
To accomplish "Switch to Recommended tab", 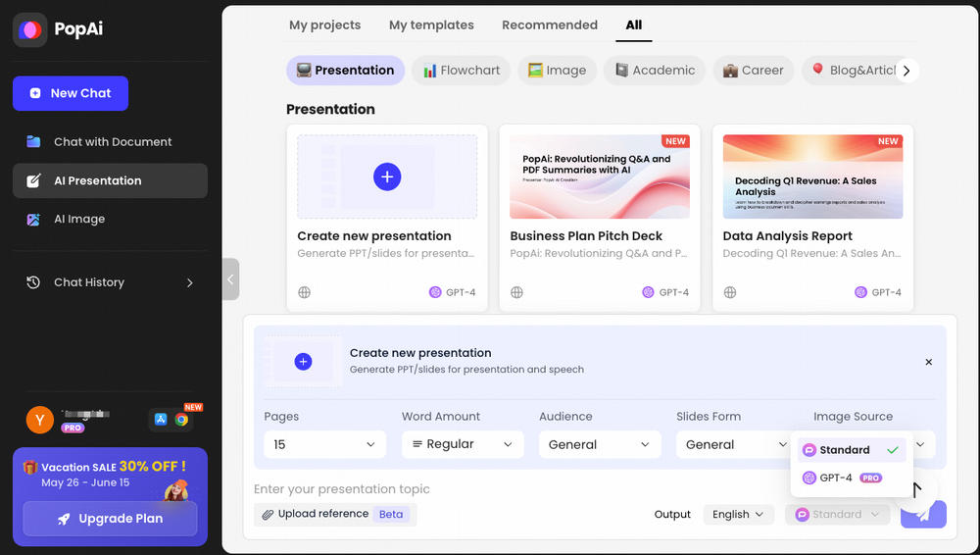I will click(550, 25).
